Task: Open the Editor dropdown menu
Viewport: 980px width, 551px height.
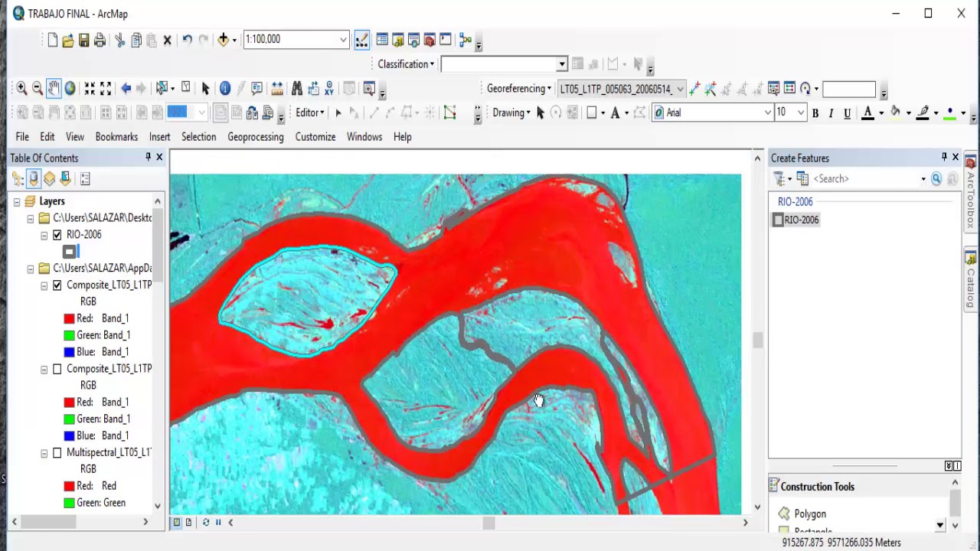Action: coord(310,112)
